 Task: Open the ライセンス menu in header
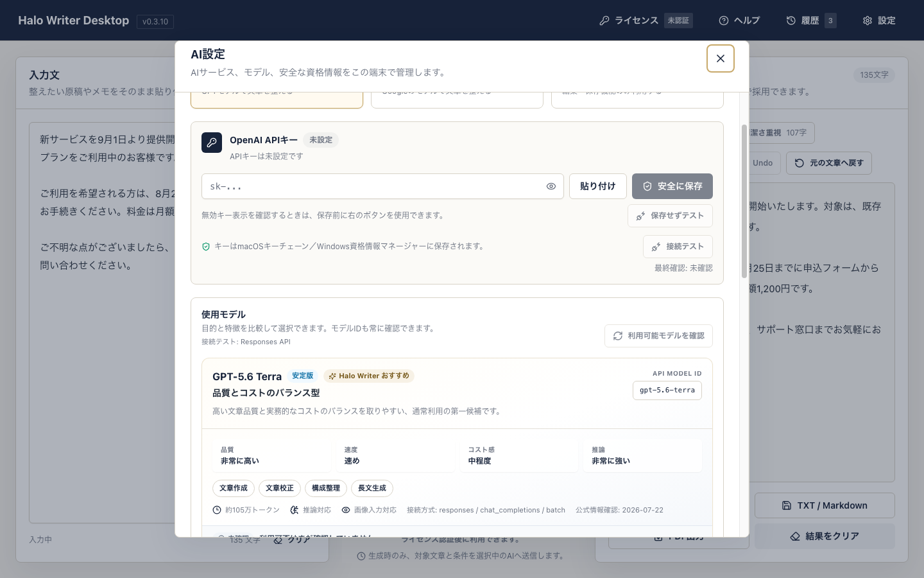coord(646,21)
